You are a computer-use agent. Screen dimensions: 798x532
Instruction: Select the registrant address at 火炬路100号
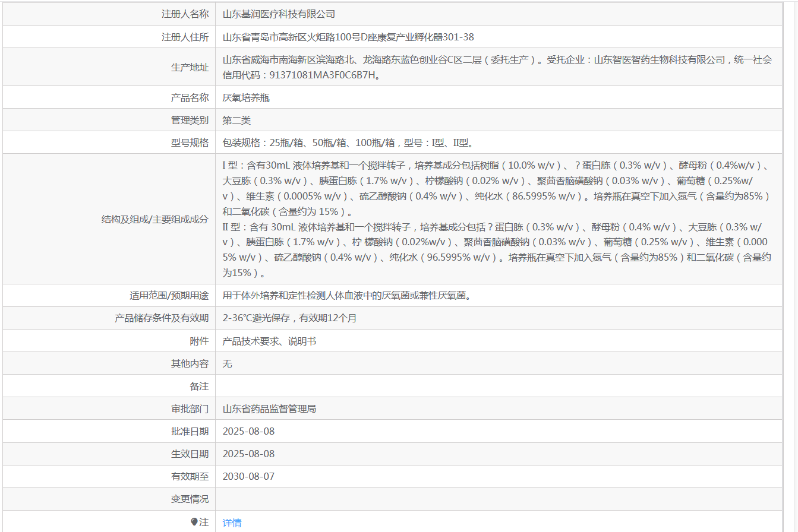348,37
